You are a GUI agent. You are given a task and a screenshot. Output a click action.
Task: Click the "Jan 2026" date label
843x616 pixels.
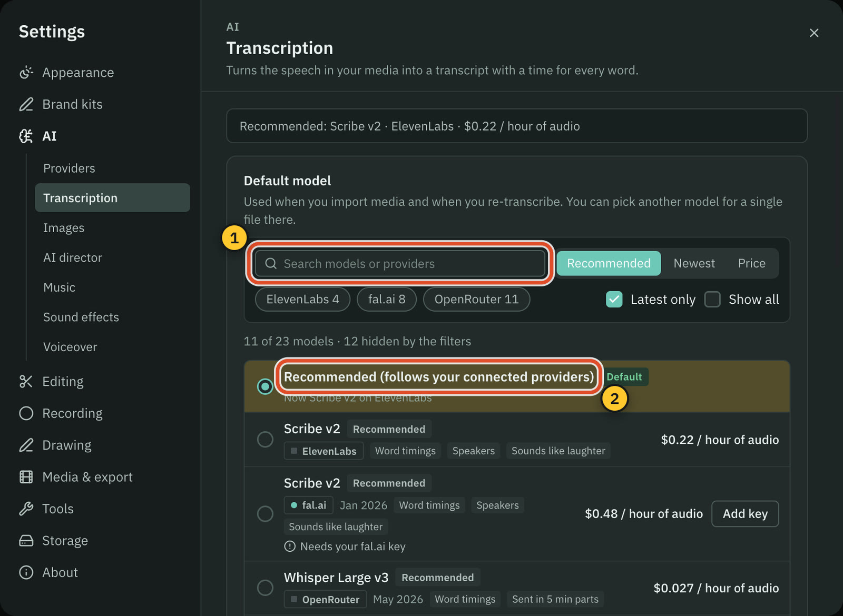pyautogui.click(x=364, y=505)
